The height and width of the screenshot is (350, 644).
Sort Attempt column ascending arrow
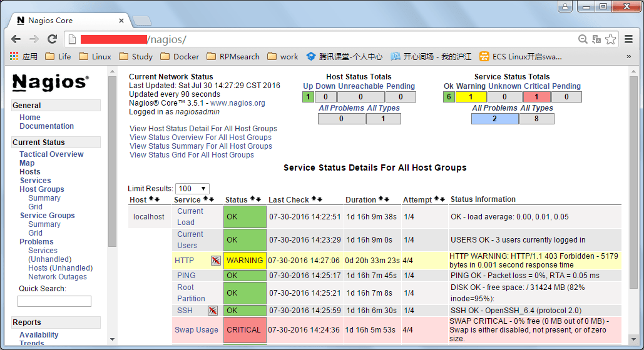pyautogui.click(x=437, y=199)
